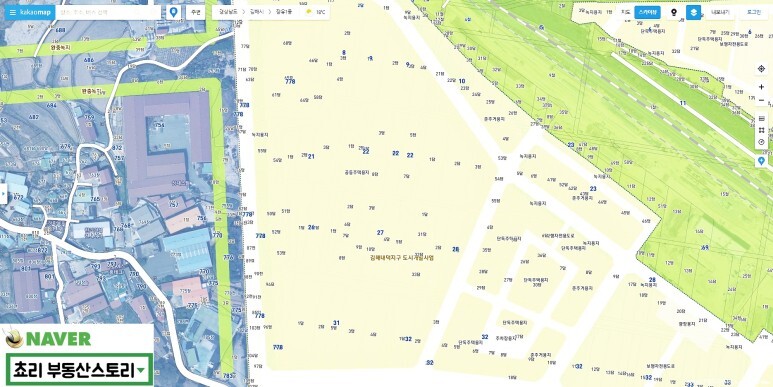This screenshot has height=387, width=773.
Task: Zoom in with the plus button
Action: point(761,87)
